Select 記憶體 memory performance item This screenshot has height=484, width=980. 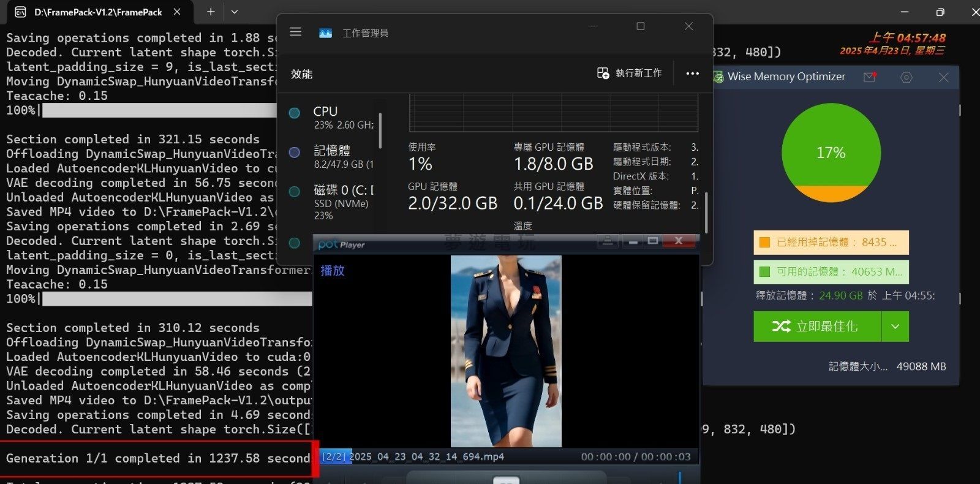[331, 151]
